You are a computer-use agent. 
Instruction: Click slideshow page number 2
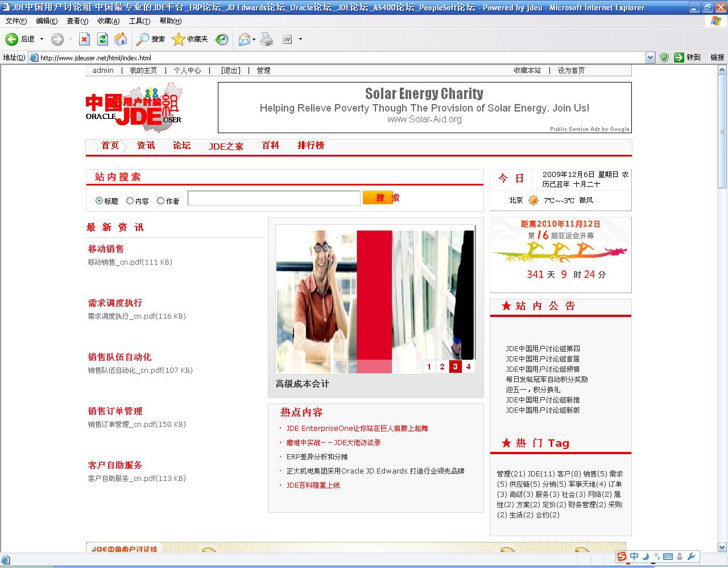click(x=442, y=367)
